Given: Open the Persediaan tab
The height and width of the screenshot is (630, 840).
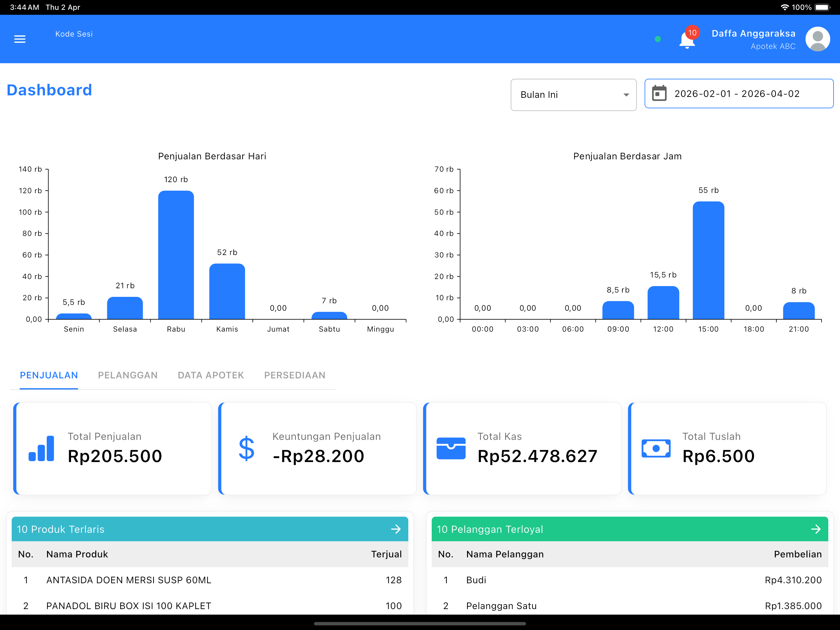Looking at the screenshot, I should 295,375.
